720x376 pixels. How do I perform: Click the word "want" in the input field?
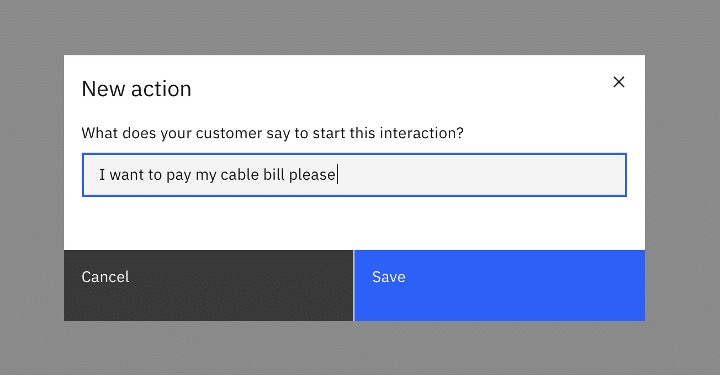[129, 175]
